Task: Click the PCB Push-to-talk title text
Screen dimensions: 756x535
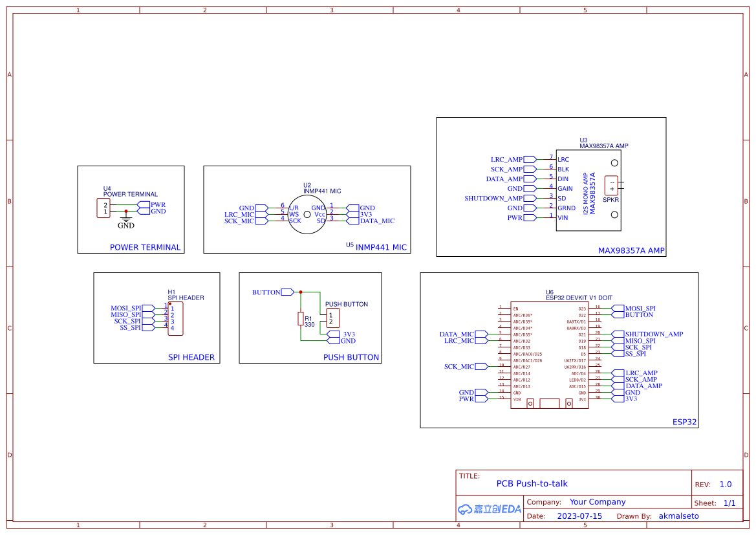Action: point(532,483)
